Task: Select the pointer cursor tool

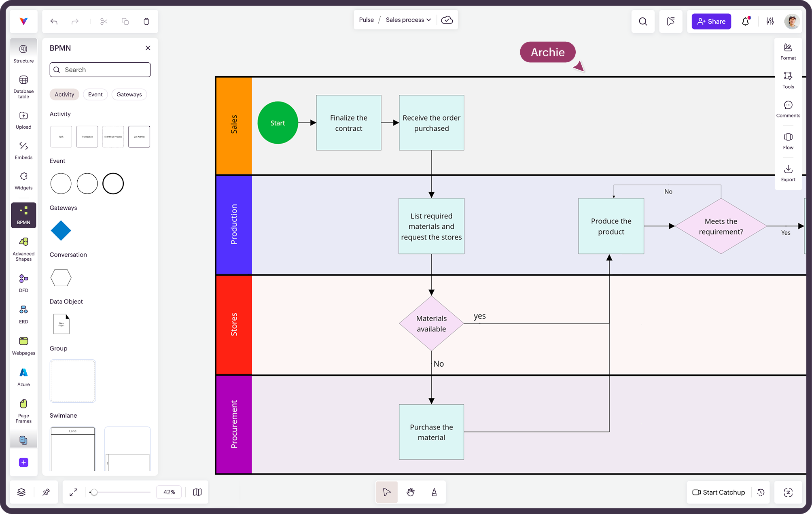Action: tap(387, 492)
